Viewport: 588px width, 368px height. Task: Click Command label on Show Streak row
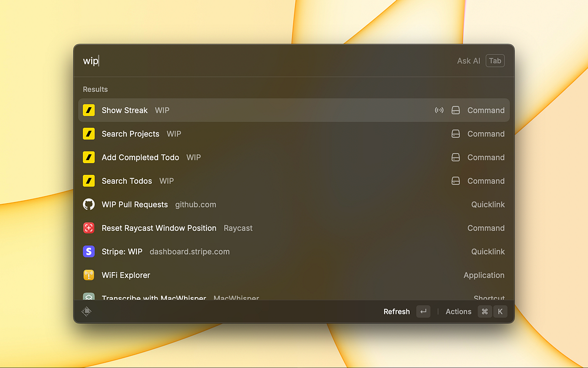tap(486, 110)
